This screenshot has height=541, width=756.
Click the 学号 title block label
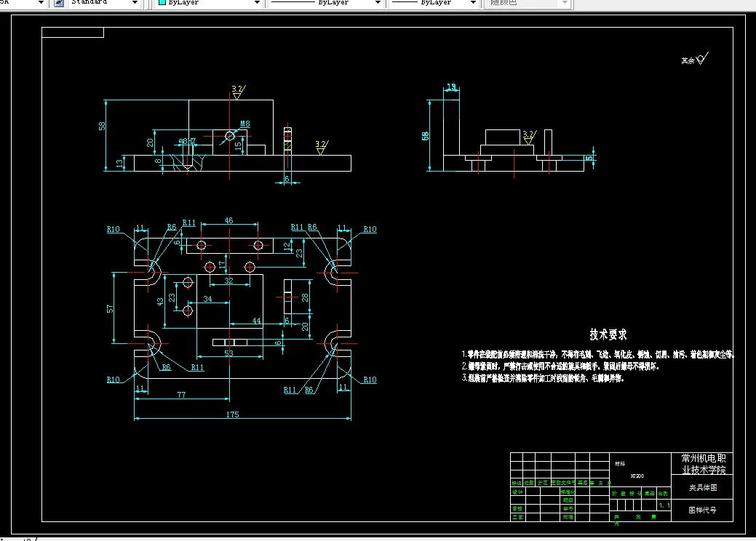(x=568, y=509)
